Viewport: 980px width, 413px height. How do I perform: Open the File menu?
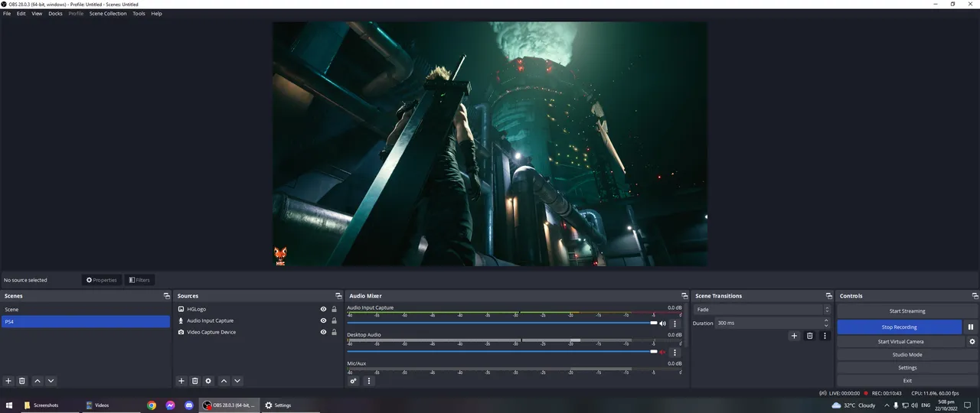pyautogui.click(x=7, y=14)
